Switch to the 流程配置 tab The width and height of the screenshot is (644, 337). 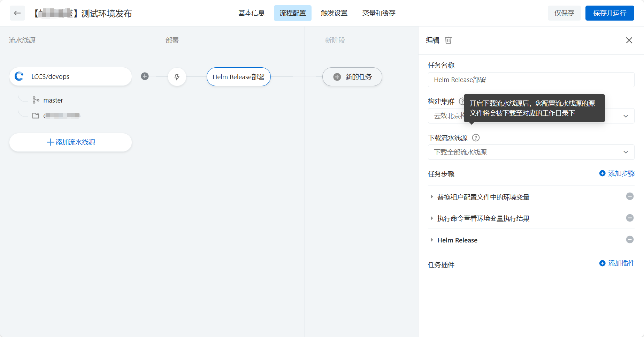(293, 13)
